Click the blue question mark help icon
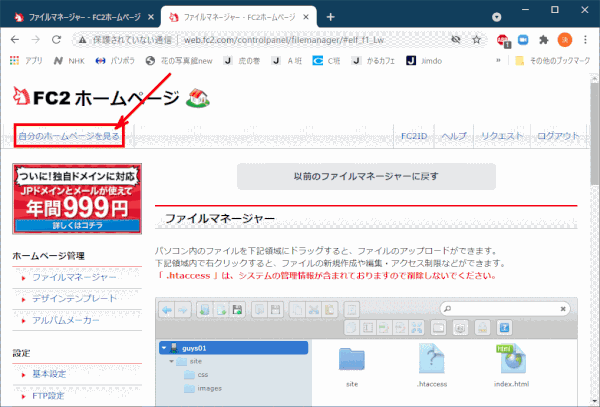The image size is (600, 407). [504, 328]
